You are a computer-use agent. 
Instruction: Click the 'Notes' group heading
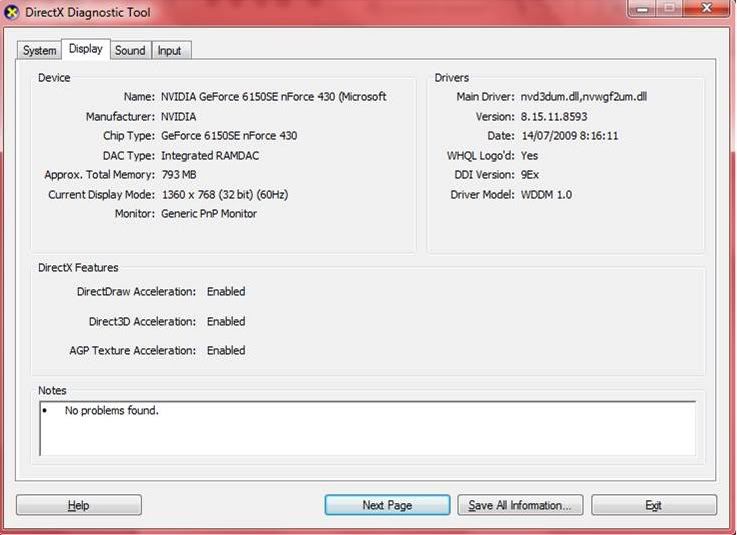point(52,391)
